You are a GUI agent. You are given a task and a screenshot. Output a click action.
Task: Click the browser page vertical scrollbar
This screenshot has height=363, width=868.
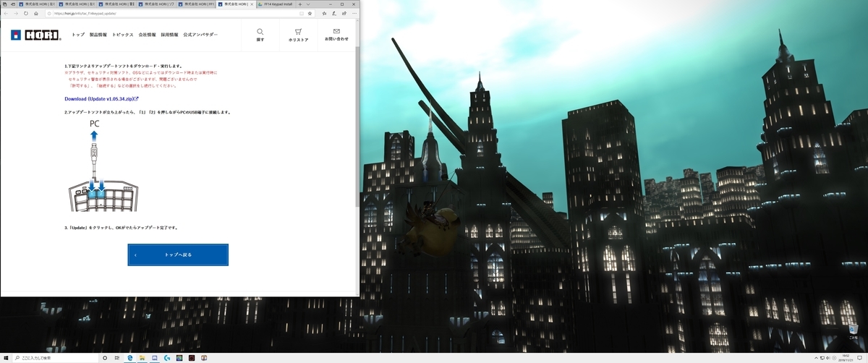(359, 159)
